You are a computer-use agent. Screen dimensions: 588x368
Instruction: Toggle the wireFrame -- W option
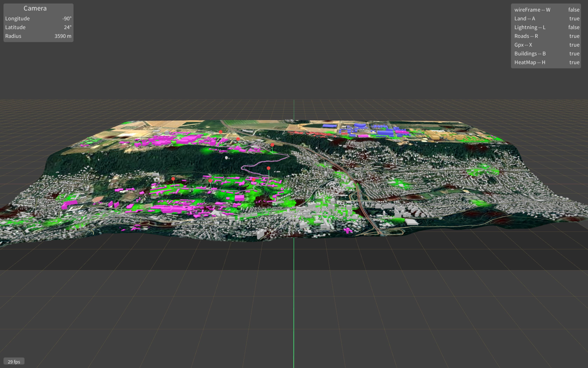[547, 10]
